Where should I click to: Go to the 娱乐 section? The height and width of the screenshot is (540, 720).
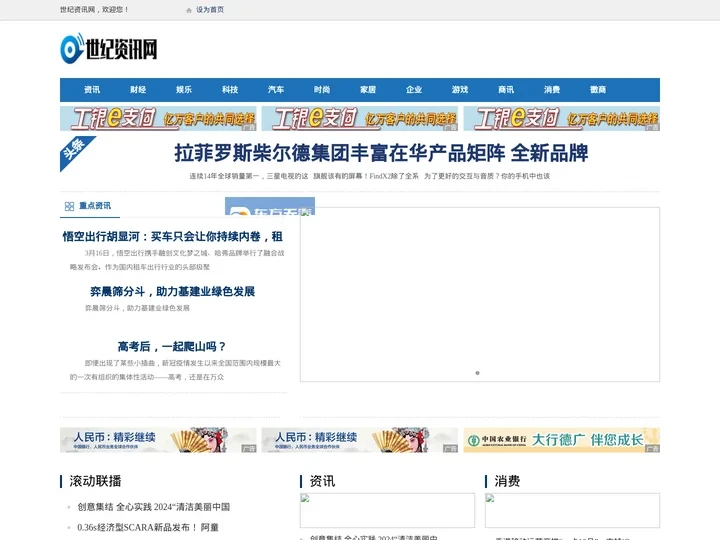[184, 90]
